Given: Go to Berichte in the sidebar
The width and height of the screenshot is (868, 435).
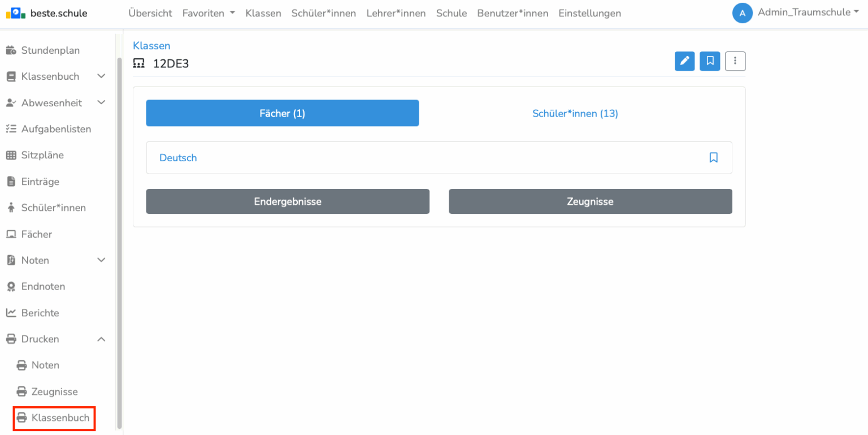Looking at the screenshot, I should [40, 313].
